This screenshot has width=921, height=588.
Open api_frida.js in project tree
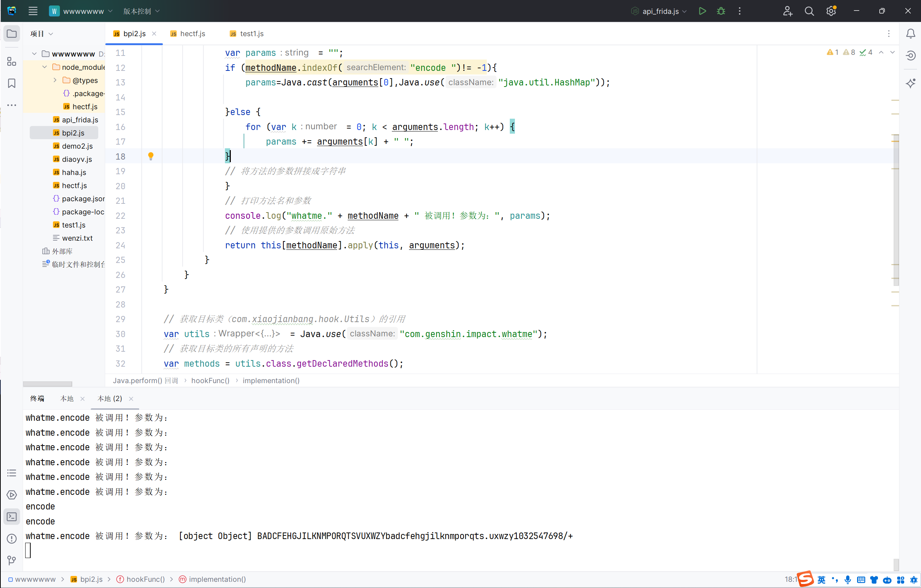point(76,120)
